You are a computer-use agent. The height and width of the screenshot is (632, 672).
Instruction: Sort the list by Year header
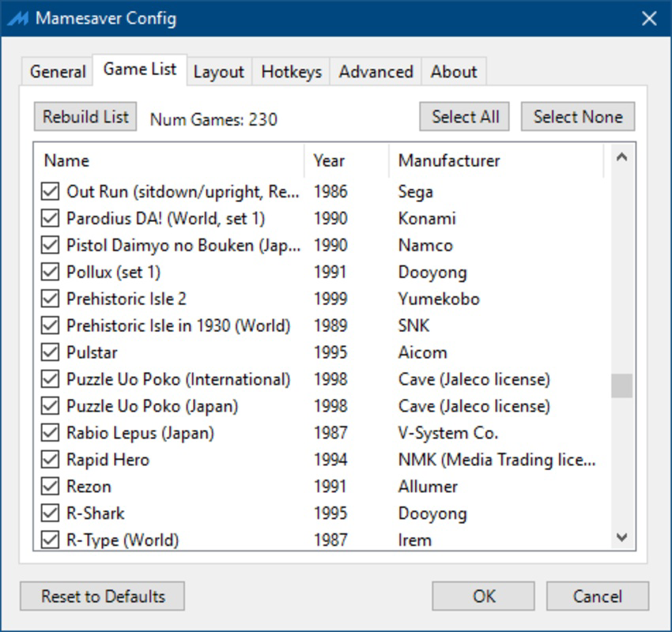point(347,160)
